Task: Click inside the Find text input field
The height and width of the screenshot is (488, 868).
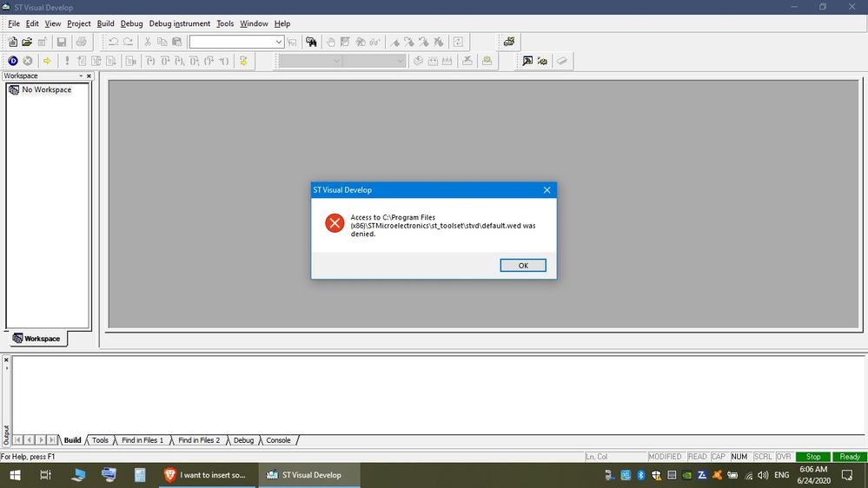Action: (x=232, y=42)
